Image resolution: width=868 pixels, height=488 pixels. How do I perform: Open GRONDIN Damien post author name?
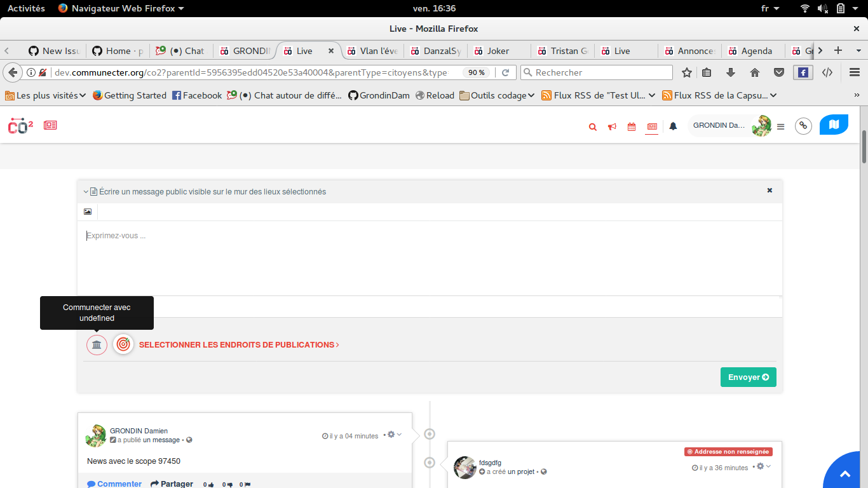[139, 431]
